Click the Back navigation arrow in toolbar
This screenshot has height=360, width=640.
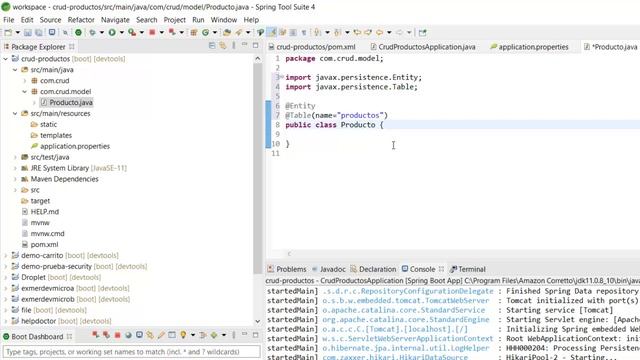point(379,32)
